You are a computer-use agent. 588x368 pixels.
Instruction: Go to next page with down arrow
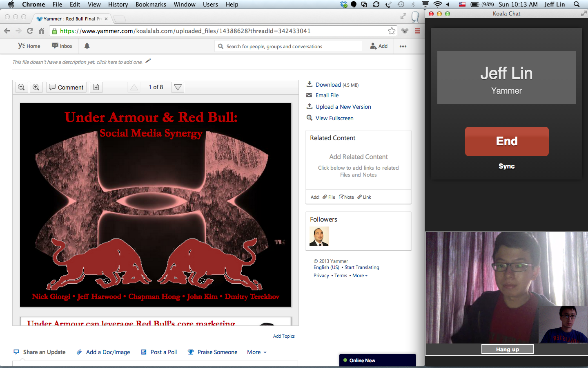(x=178, y=87)
